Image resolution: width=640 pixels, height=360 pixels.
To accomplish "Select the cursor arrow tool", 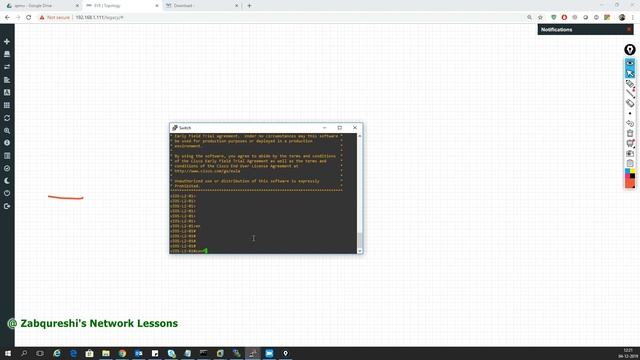I will point(630,73).
